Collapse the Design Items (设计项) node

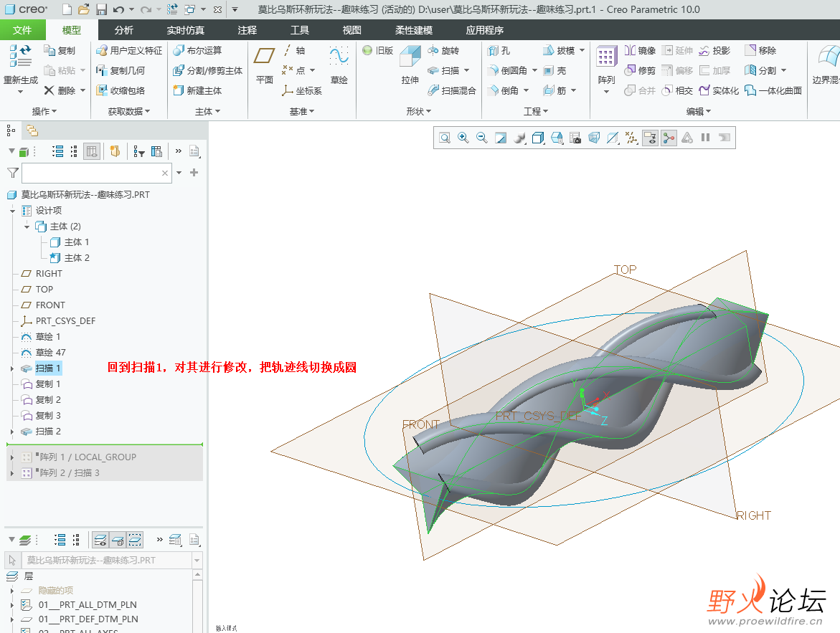point(12,211)
